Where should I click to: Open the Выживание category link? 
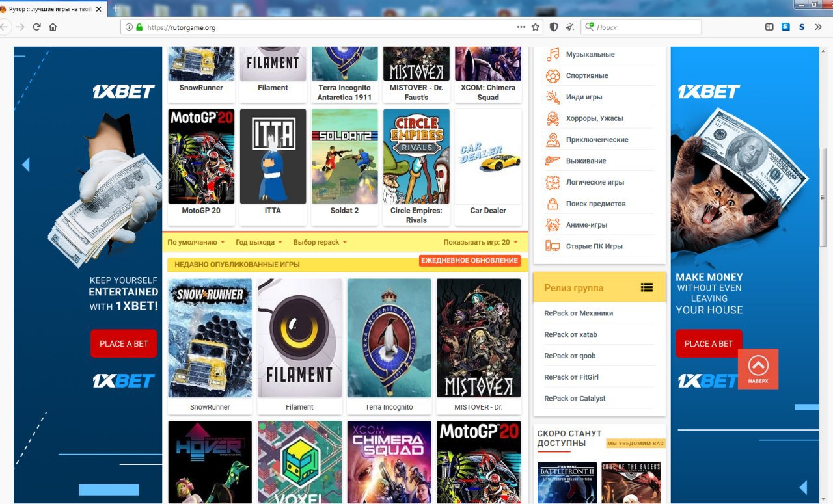point(586,161)
